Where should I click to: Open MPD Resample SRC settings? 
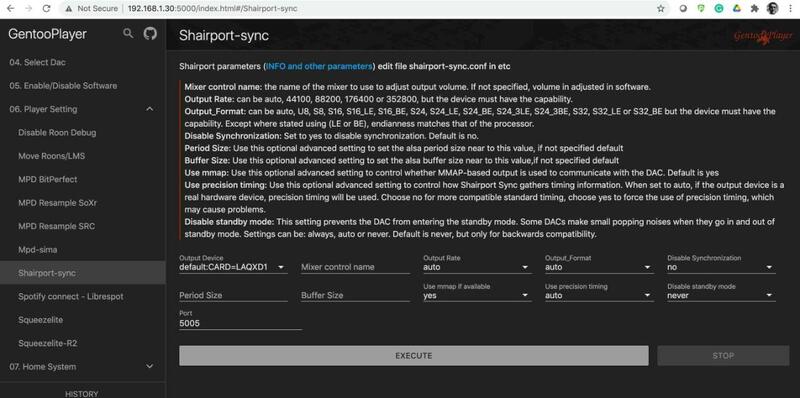83,226
